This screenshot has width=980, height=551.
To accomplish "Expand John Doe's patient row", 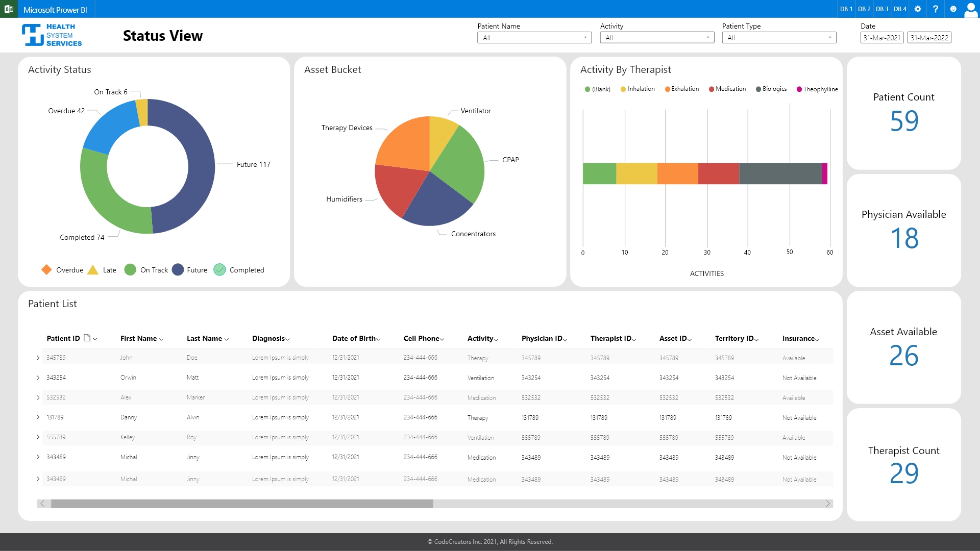I will tap(38, 358).
